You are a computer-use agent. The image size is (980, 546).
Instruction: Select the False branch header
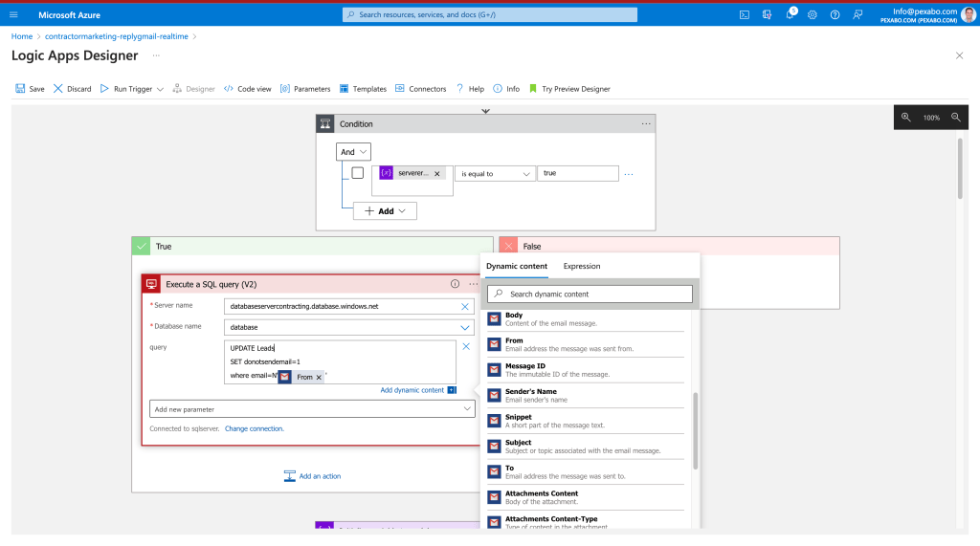point(669,246)
